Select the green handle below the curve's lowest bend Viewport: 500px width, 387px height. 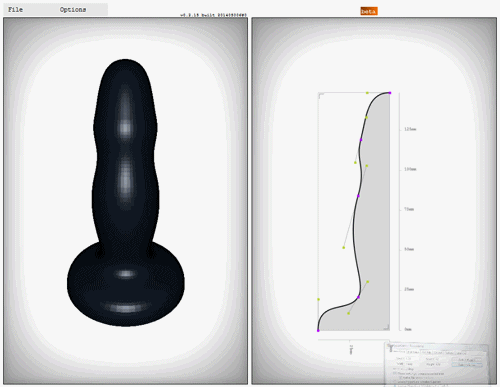348,313
